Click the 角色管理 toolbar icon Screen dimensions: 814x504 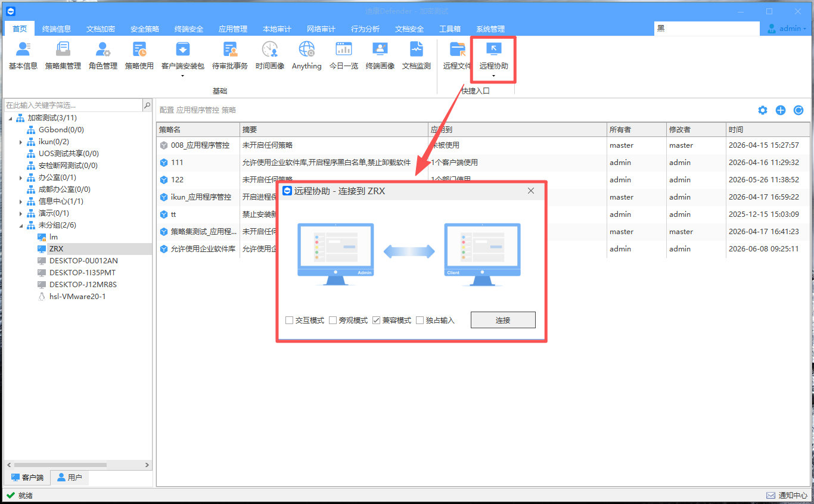click(x=102, y=49)
